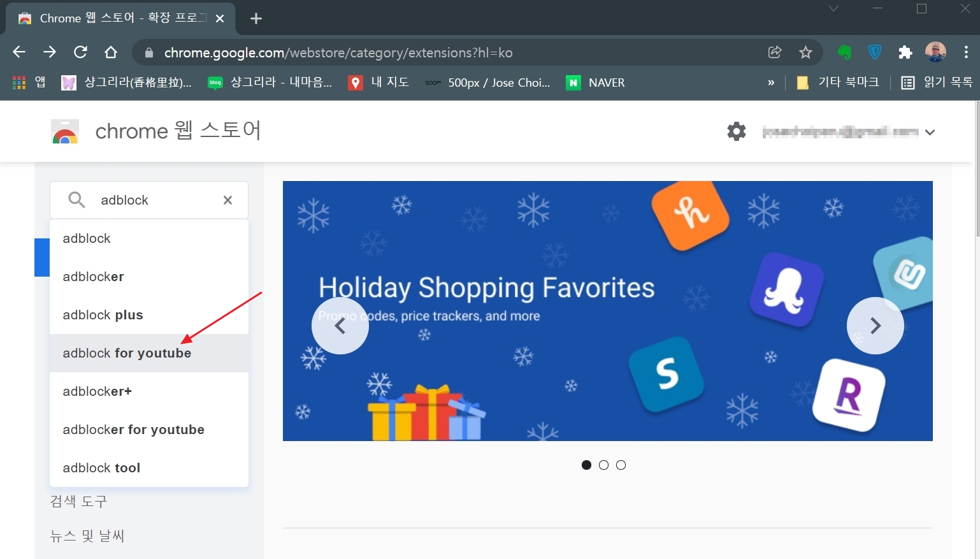This screenshot has height=559, width=980.
Task: Click the chrome 웹 스토어 title
Action: (178, 131)
